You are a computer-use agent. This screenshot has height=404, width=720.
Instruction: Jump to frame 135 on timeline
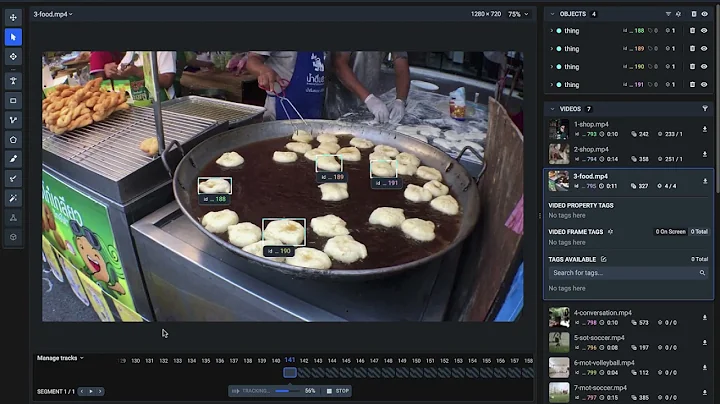tap(206, 361)
